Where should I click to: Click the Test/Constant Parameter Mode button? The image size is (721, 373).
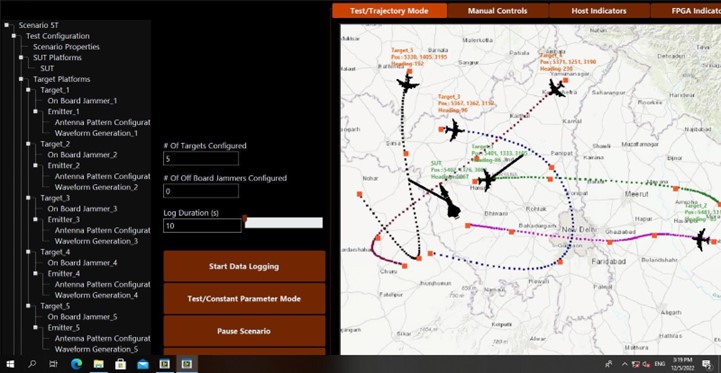244,298
